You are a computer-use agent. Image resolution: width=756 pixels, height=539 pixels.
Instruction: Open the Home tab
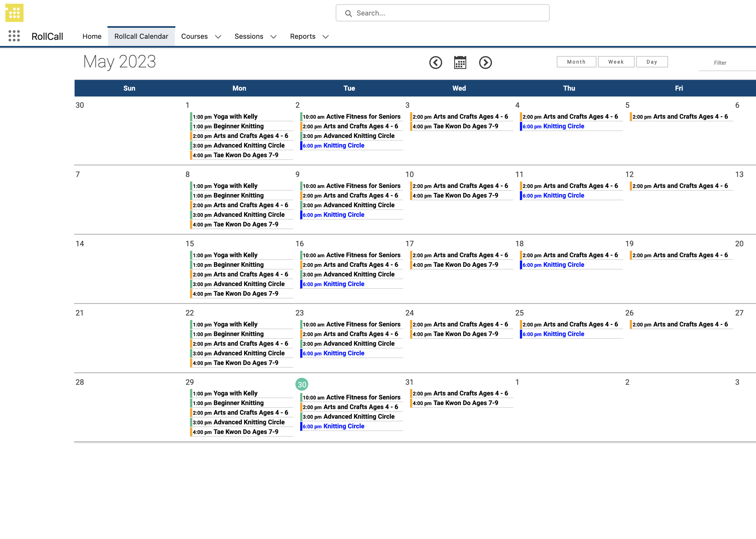coord(92,36)
